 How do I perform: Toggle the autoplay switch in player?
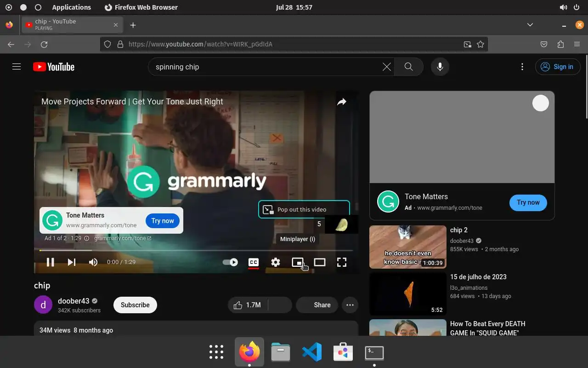click(x=230, y=262)
